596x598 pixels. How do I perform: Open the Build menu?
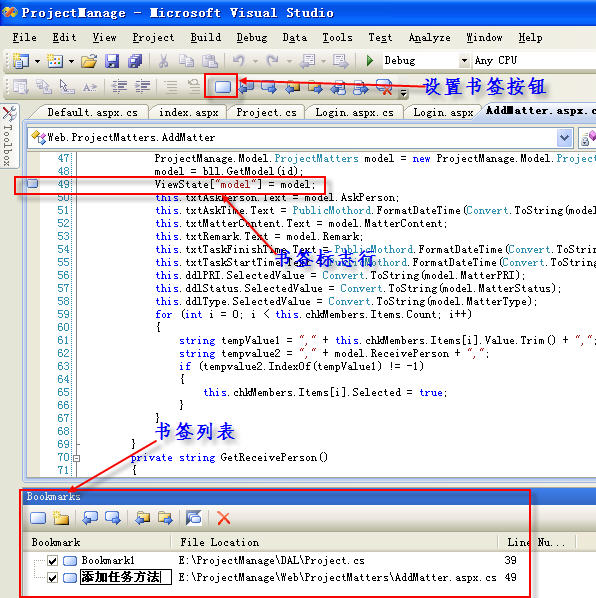pos(206,37)
